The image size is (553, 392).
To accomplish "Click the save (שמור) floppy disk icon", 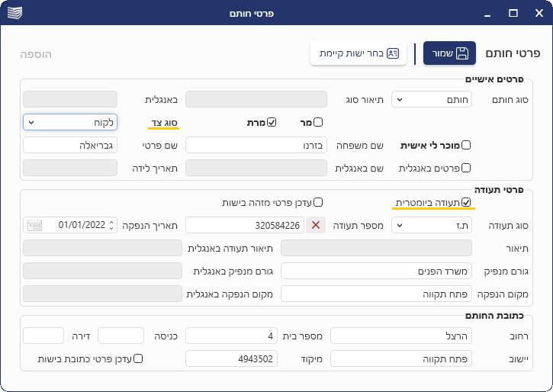I will (462, 53).
